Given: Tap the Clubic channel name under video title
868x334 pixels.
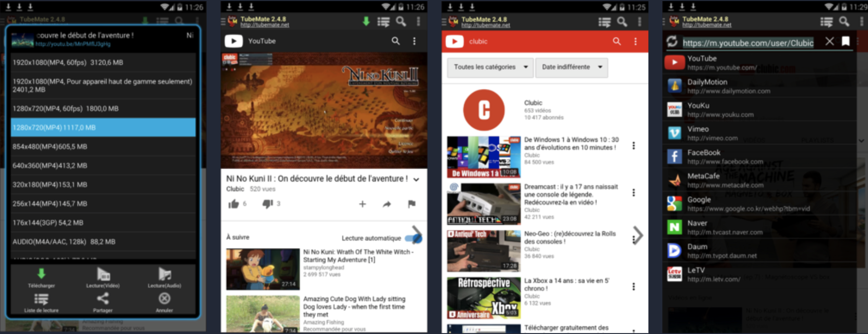Looking at the screenshot, I should (235, 189).
